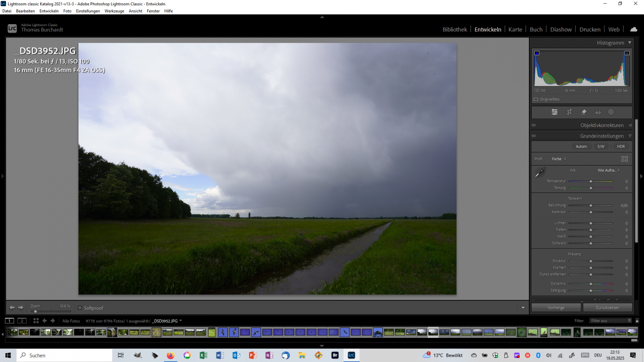Open the Masking tool
This screenshot has height=362, width=644.
(x=611, y=112)
